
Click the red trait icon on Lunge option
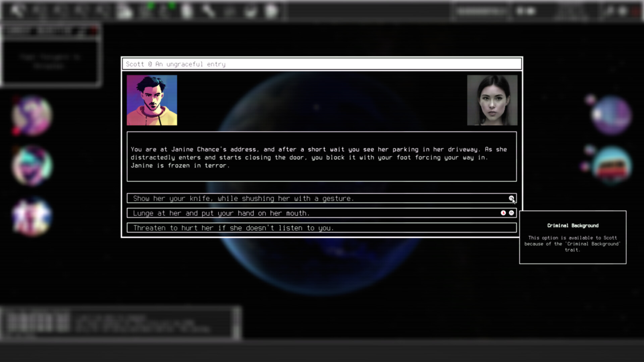point(503,213)
